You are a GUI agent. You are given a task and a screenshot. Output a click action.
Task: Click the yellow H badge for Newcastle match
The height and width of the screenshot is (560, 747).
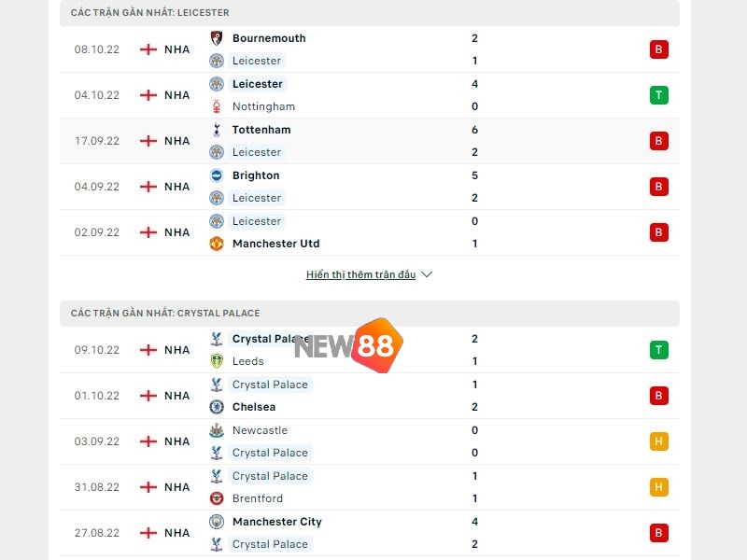click(659, 441)
